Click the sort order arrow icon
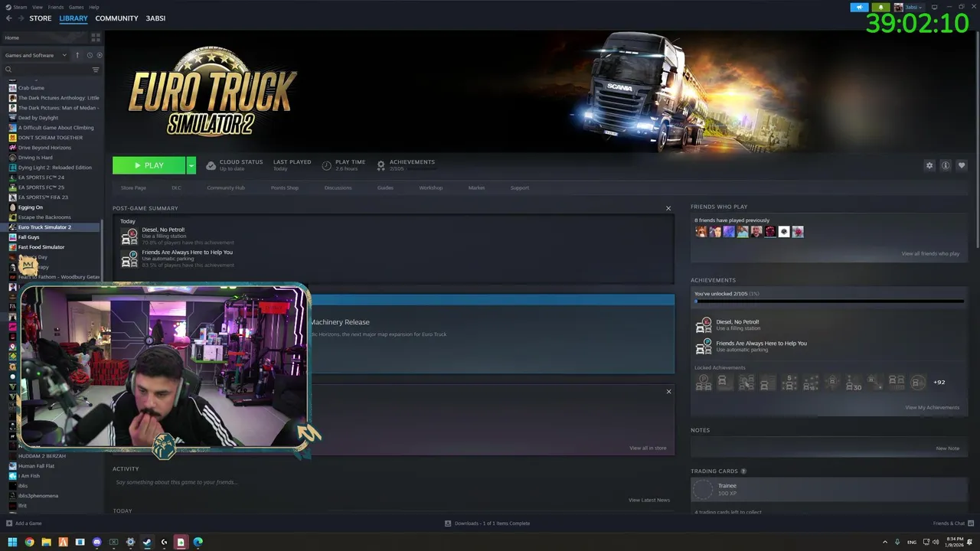 [77, 55]
